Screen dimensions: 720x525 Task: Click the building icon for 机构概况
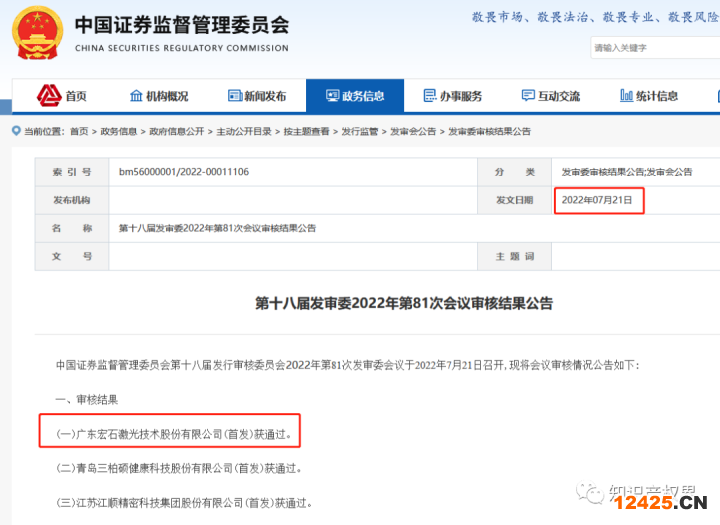[x=136, y=96]
